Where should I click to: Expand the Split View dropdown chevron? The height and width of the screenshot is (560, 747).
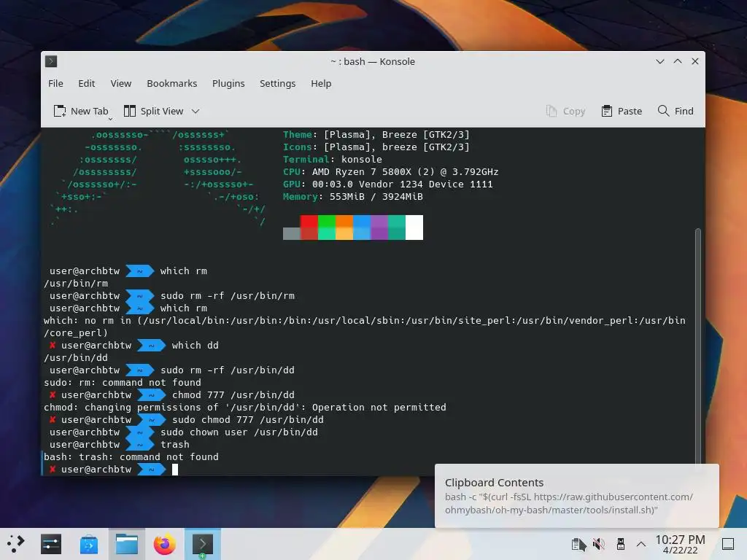tap(196, 112)
